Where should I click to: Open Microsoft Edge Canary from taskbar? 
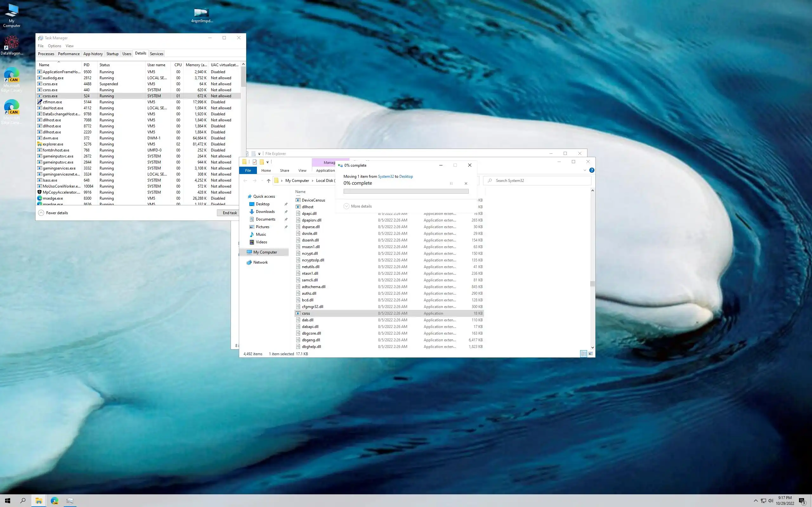54,501
